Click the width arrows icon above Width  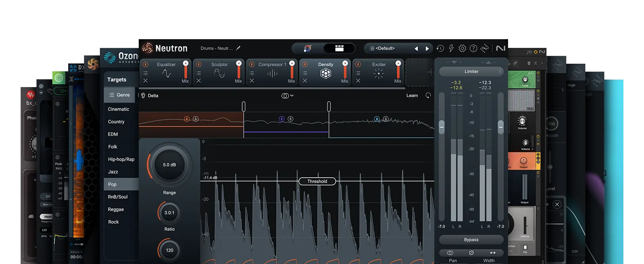pyautogui.click(x=493, y=253)
